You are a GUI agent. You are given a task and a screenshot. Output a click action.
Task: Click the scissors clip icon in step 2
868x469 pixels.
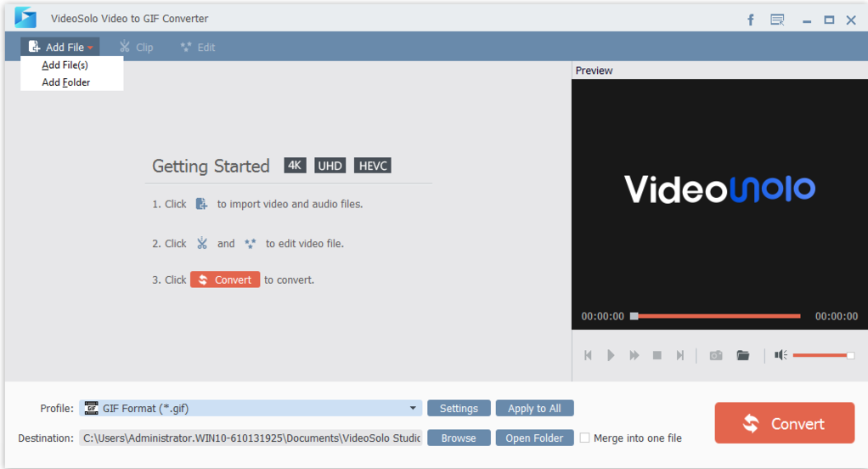pyautogui.click(x=202, y=243)
